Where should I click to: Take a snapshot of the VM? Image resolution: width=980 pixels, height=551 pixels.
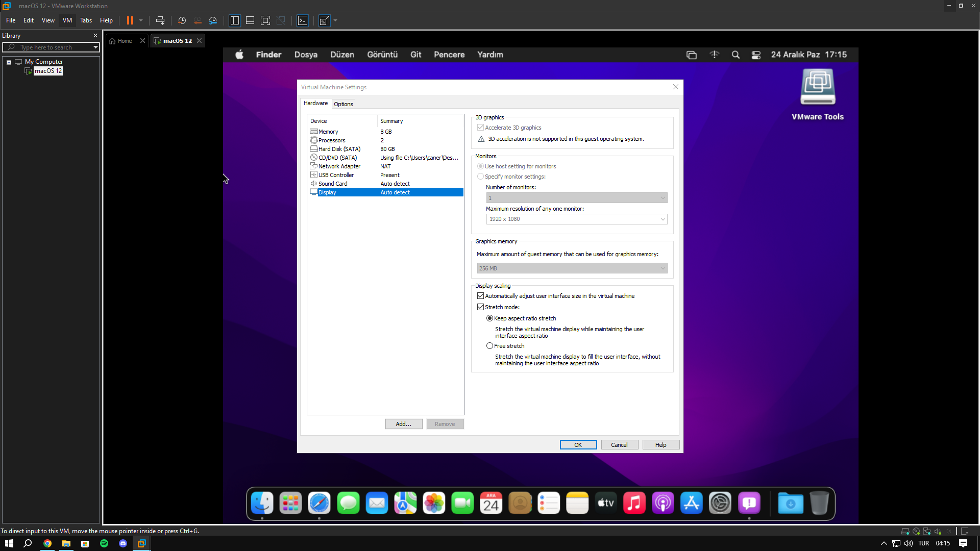[182, 20]
